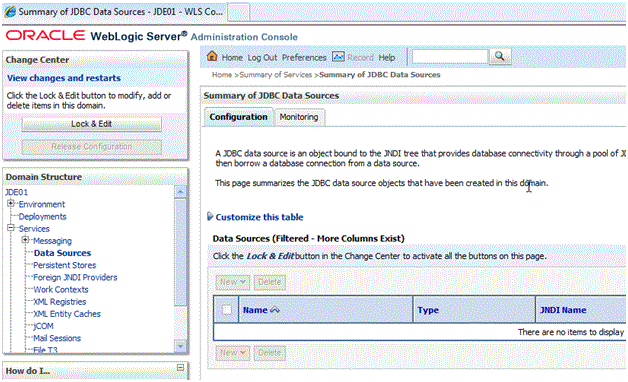Click the Log Out link
Viewport: 628px width, 382px height.
pyautogui.click(x=262, y=58)
